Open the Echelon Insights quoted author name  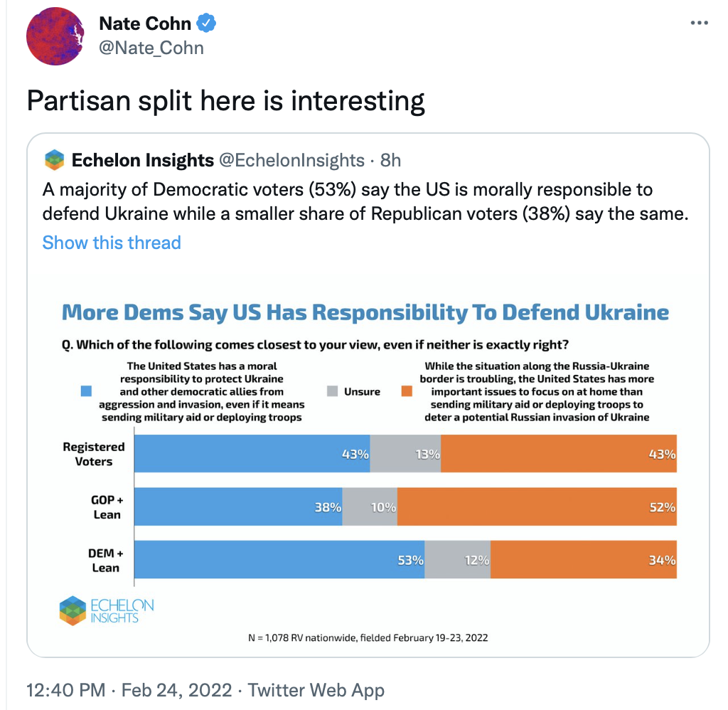[143, 160]
